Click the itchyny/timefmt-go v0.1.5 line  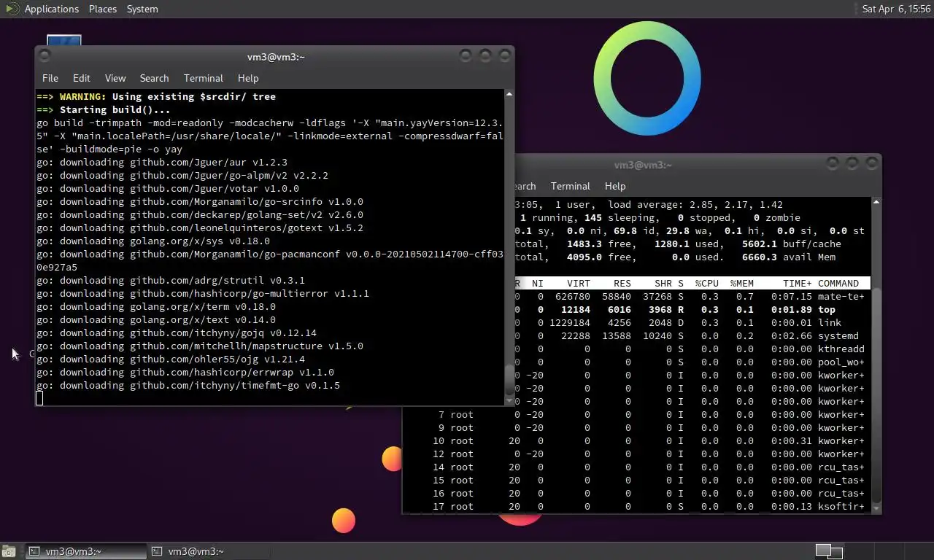pos(188,385)
